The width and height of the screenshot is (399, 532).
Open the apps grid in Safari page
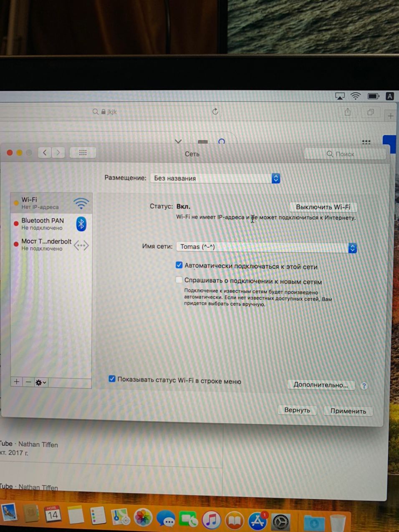click(366, 142)
